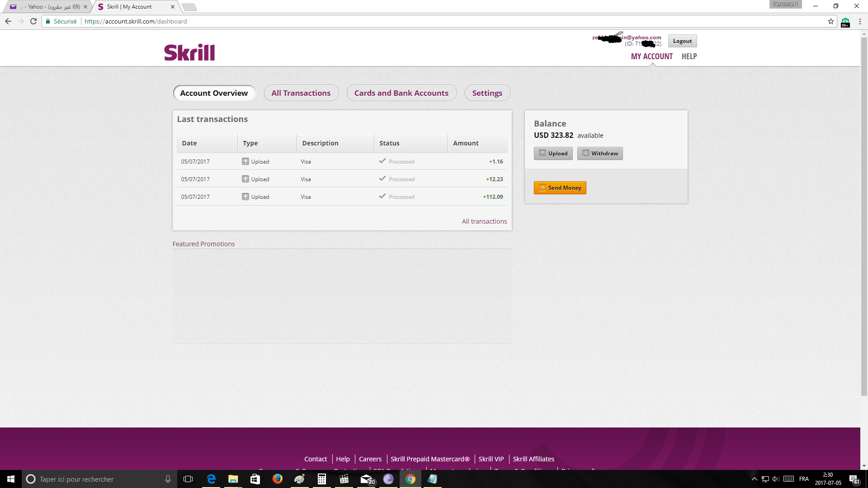Bookmark page with star icon
Screen dimensions: 868x488
click(830, 21)
